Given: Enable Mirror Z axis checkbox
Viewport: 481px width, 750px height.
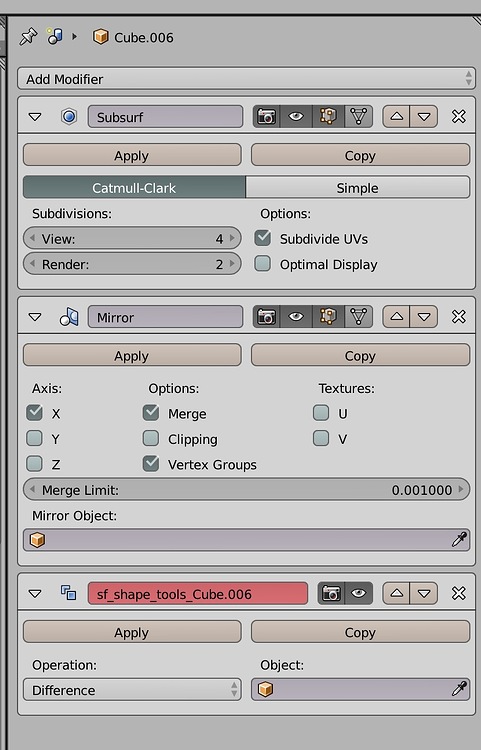Looking at the screenshot, I should (x=34, y=463).
